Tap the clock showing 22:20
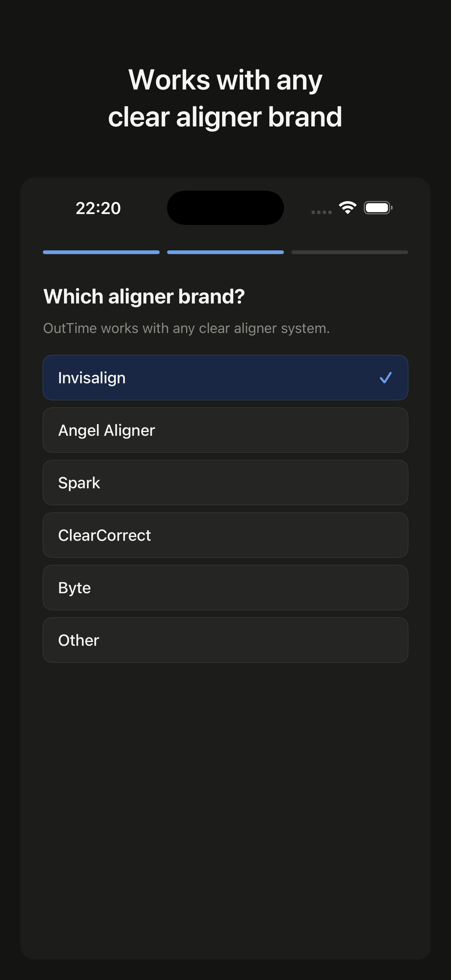 98,208
